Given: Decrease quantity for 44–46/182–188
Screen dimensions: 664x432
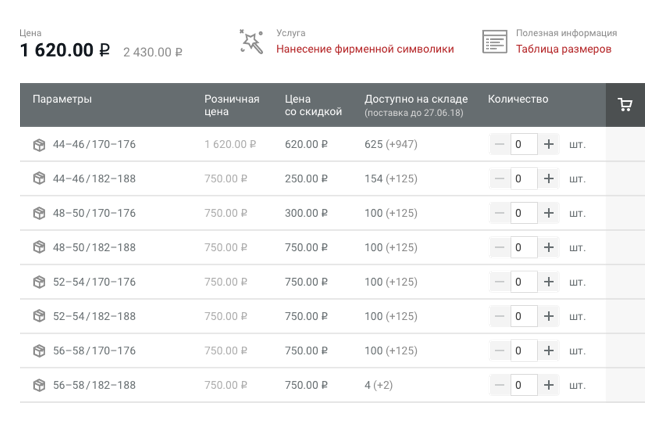Looking at the screenshot, I should coord(500,179).
